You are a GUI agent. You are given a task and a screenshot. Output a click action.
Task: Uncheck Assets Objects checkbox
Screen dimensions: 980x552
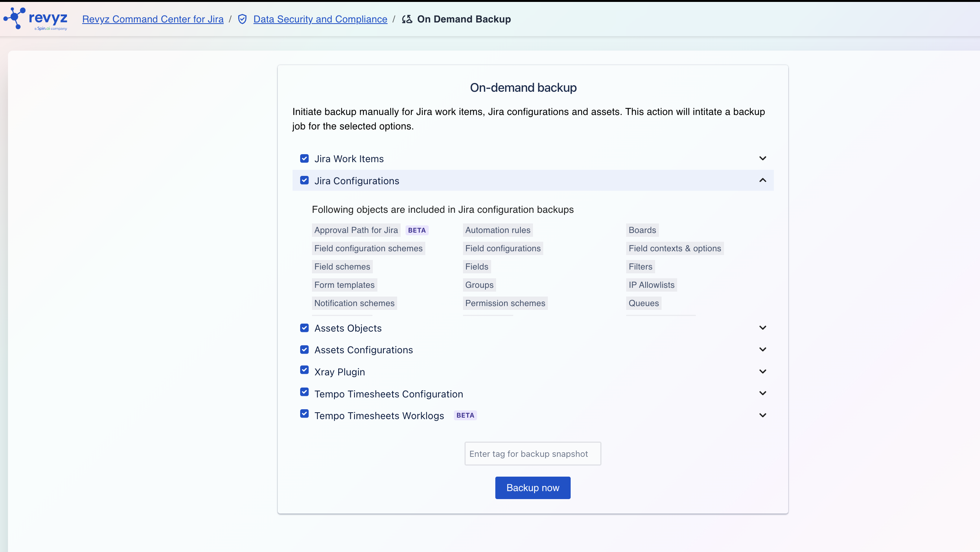(304, 328)
